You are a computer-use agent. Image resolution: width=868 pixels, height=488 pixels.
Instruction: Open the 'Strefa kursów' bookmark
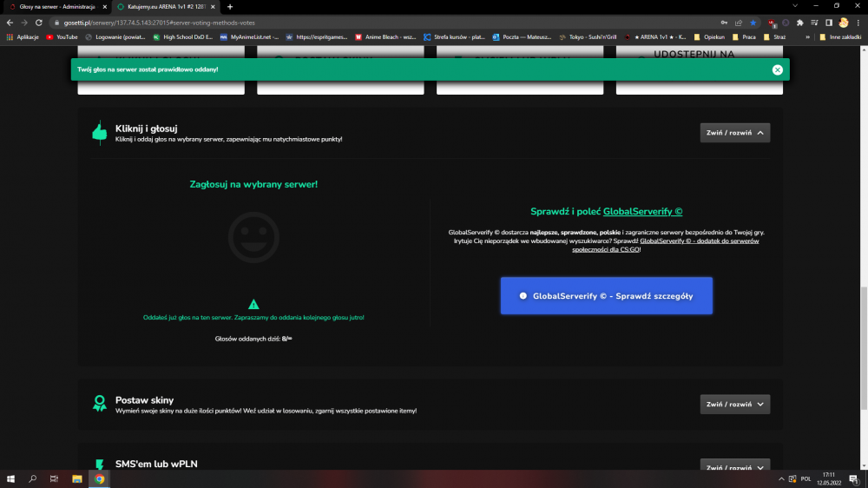(x=454, y=37)
